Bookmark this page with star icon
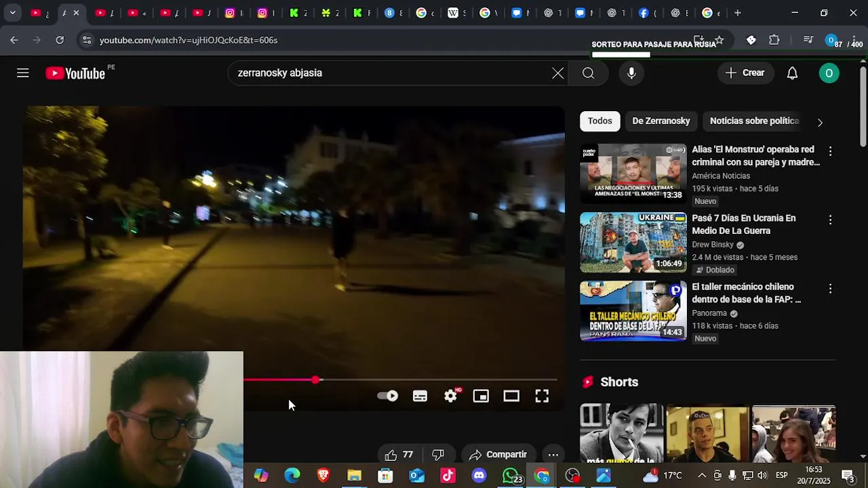Screen dimensions: 868x488 (719, 40)
